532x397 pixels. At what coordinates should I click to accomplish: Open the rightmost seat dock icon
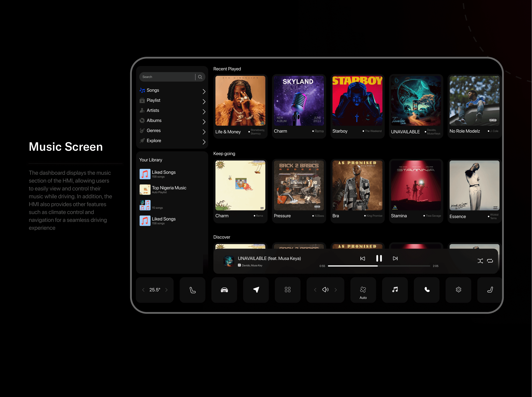tap(490, 290)
